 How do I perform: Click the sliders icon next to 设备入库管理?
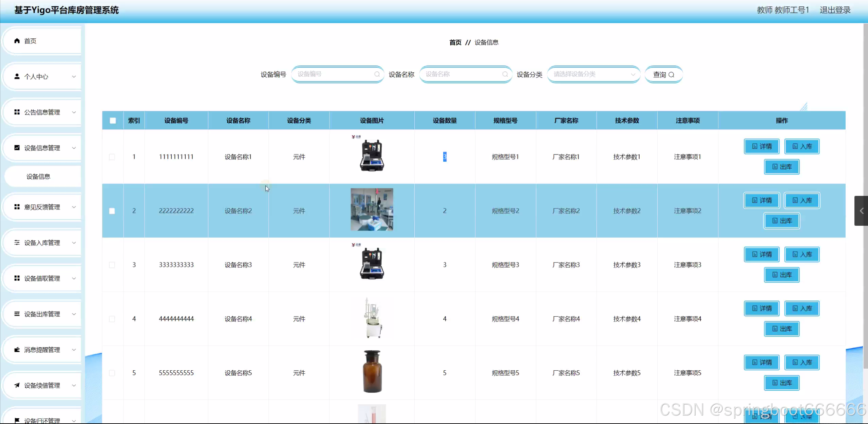pyautogui.click(x=17, y=242)
